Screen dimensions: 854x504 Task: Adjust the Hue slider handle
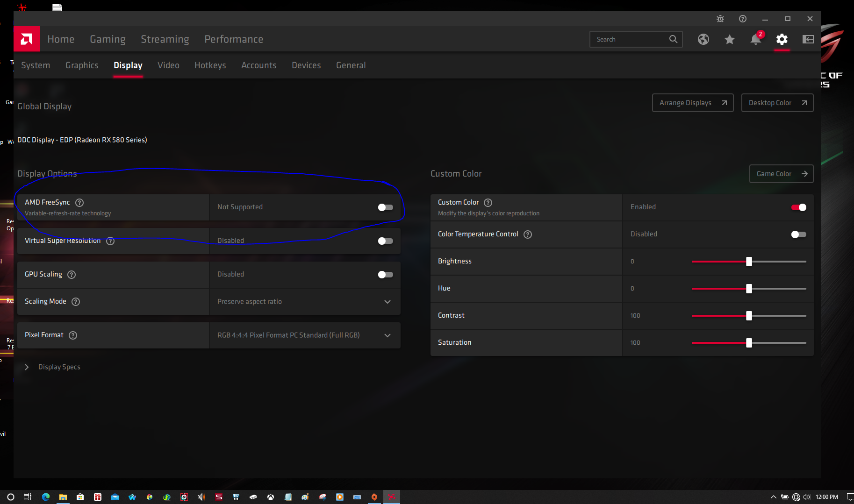click(x=749, y=289)
